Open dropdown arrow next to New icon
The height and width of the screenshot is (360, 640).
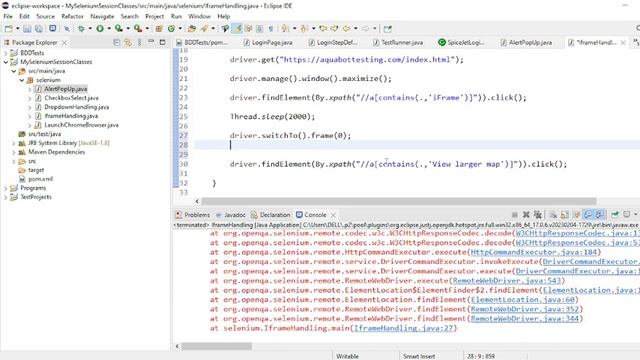click(x=18, y=29)
